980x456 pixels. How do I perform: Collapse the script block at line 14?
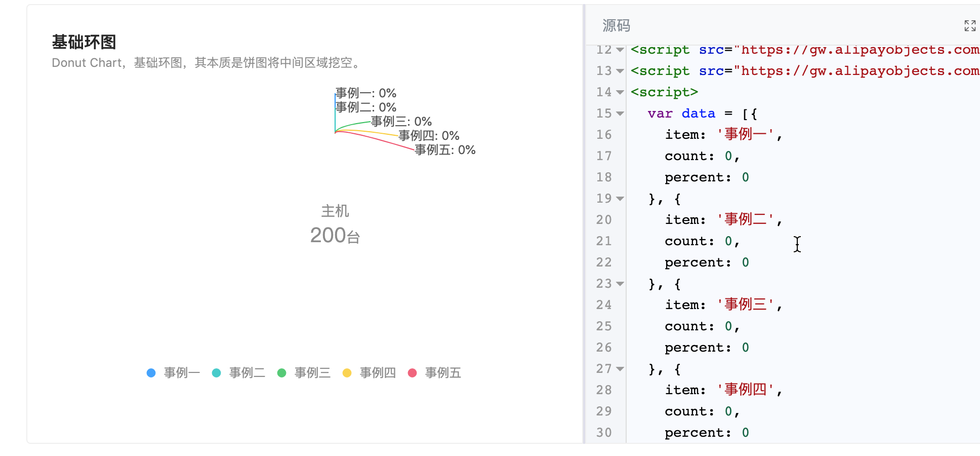621,92
